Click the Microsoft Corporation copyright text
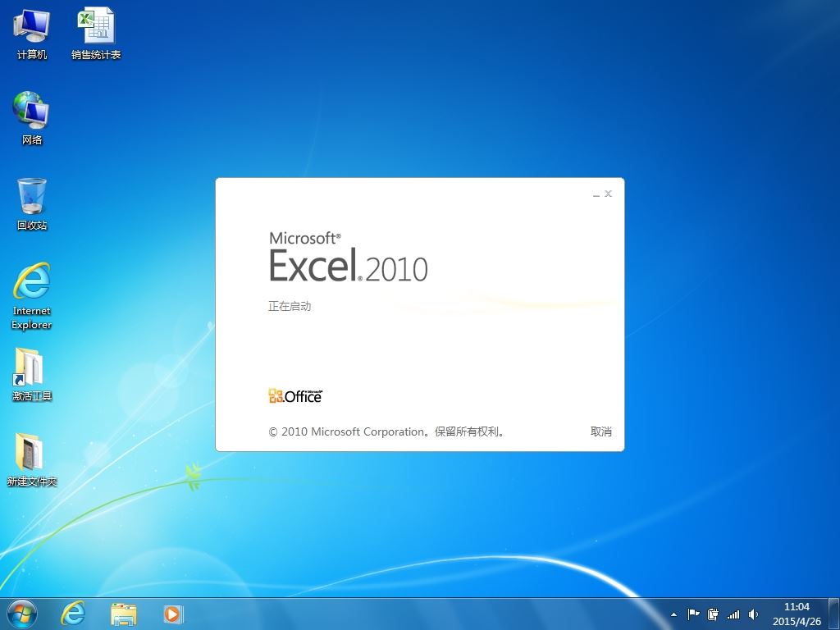This screenshot has width=840, height=630. pos(386,431)
